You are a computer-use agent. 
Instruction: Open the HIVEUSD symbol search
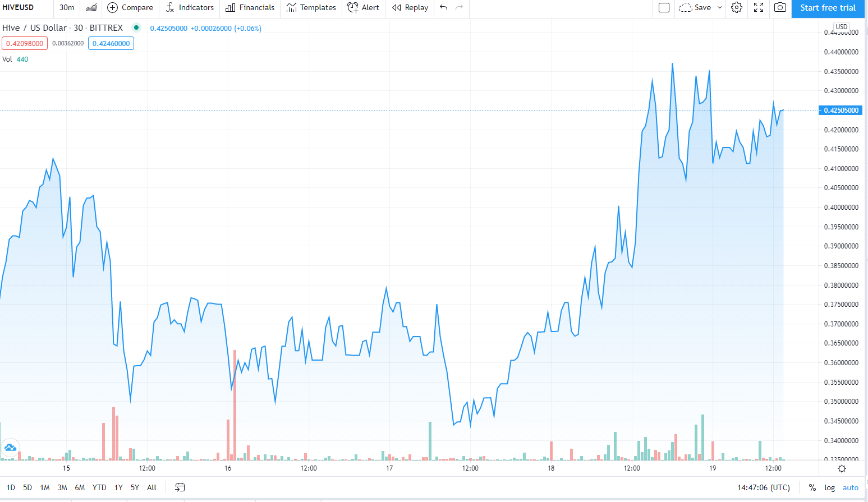[x=18, y=8]
